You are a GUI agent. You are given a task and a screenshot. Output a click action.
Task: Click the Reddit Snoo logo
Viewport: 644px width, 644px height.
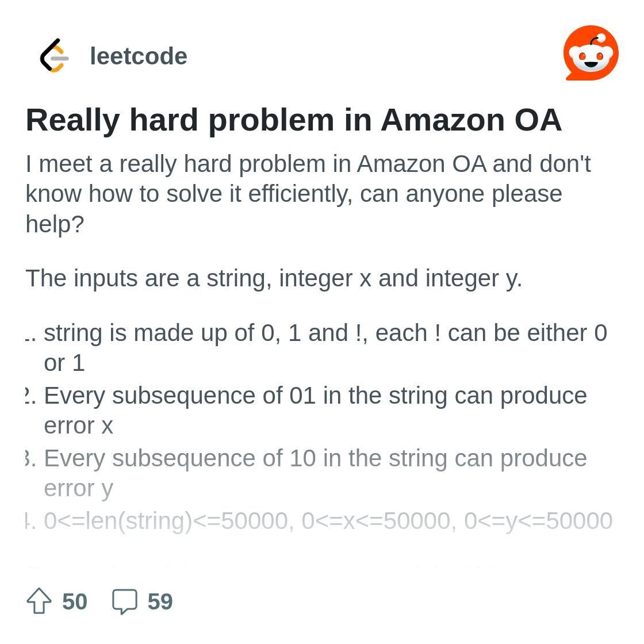coord(591,53)
